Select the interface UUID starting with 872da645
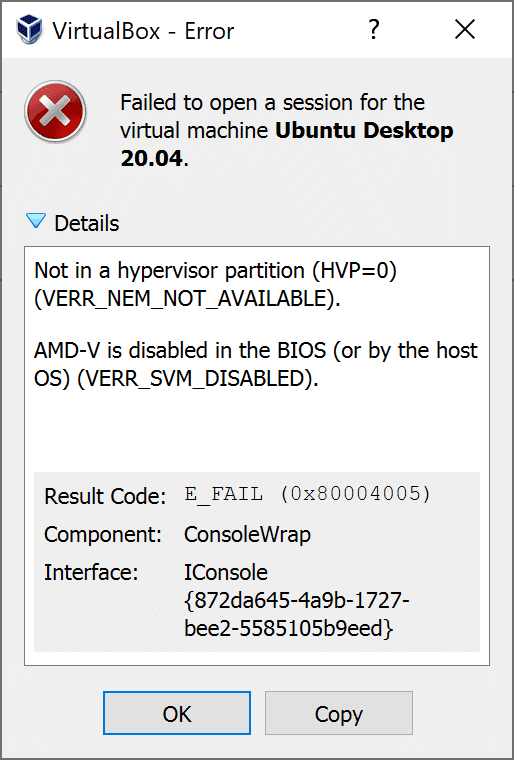This screenshot has height=760, width=514. click(x=297, y=615)
